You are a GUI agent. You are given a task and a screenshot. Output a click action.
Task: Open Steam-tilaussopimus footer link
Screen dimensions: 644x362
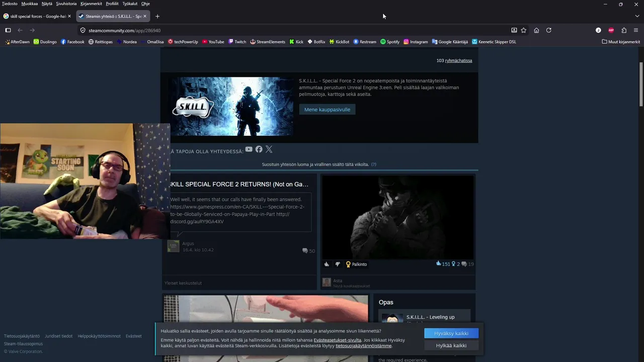click(x=23, y=344)
